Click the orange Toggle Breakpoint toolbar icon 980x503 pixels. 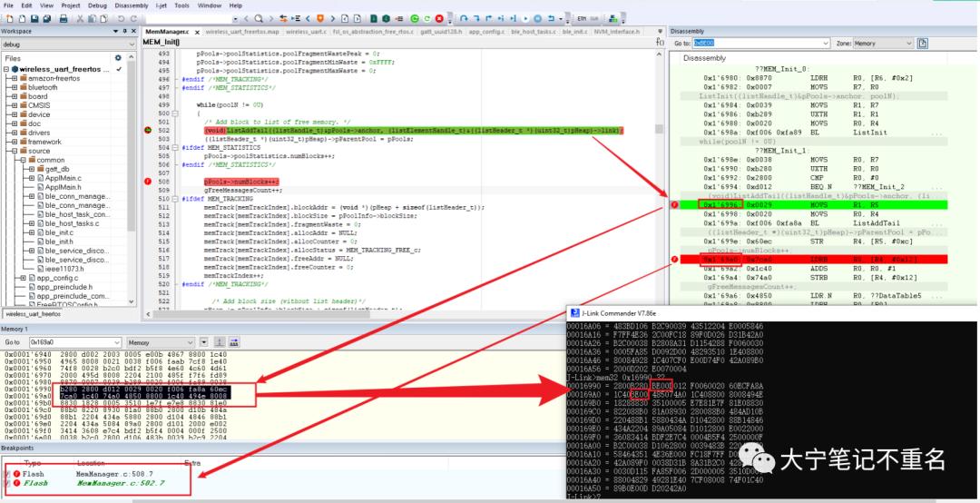pyautogui.click(x=320, y=19)
